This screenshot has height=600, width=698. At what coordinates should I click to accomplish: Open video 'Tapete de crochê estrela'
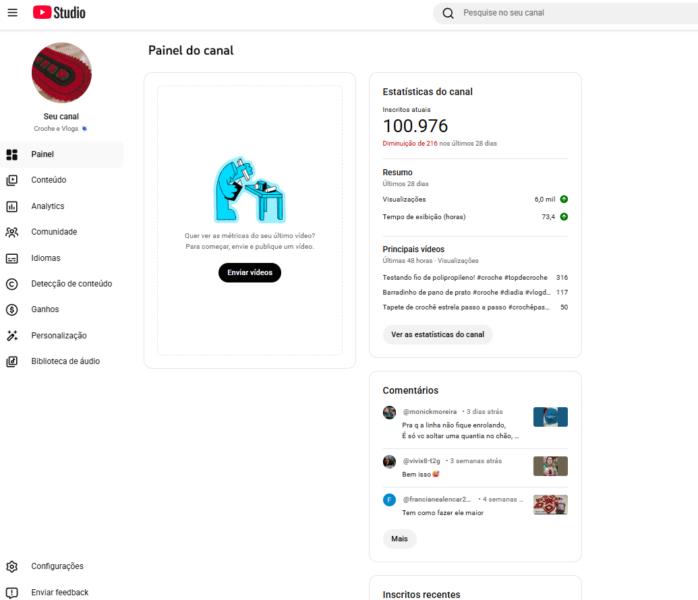(466, 307)
